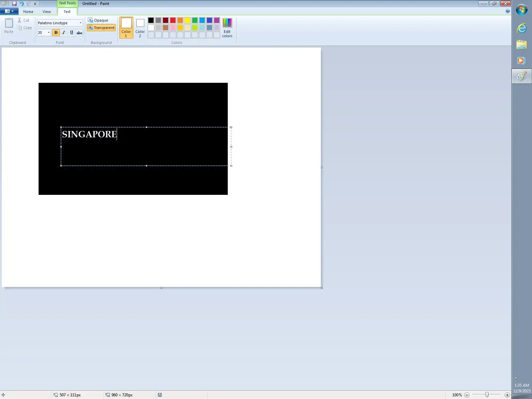Click the Paint Help question mark icon
This screenshot has width=532, height=399.
[507, 11]
